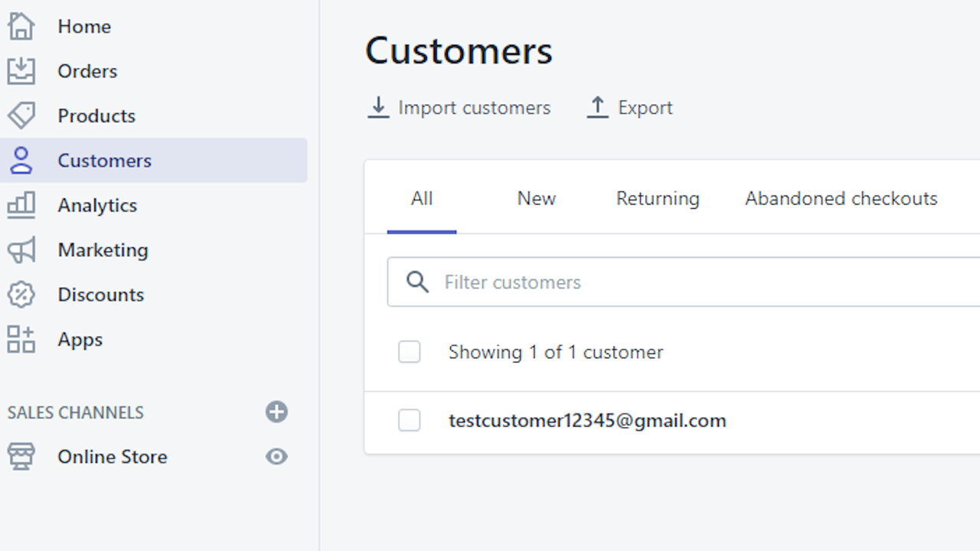The image size is (980, 551).
Task: Click the magnifying glass in the filter bar
Action: click(x=417, y=282)
